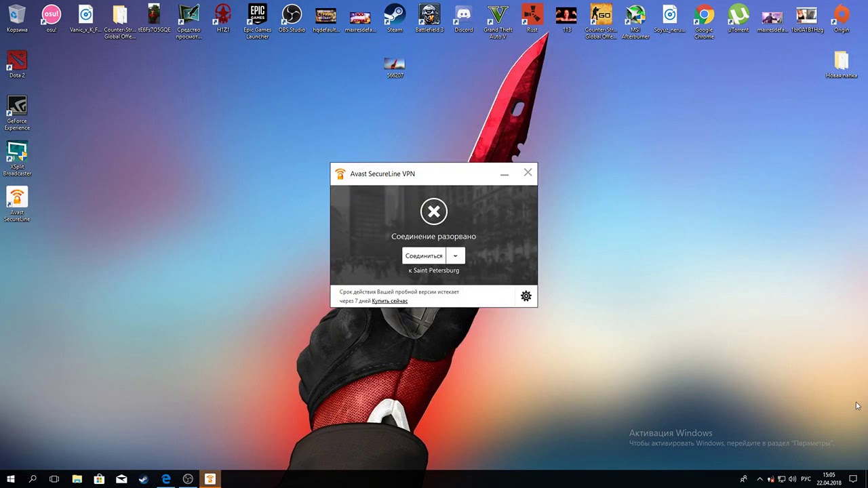Open the volume control in the tray
The height and width of the screenshot is (488, 868).
pos(792,479)
